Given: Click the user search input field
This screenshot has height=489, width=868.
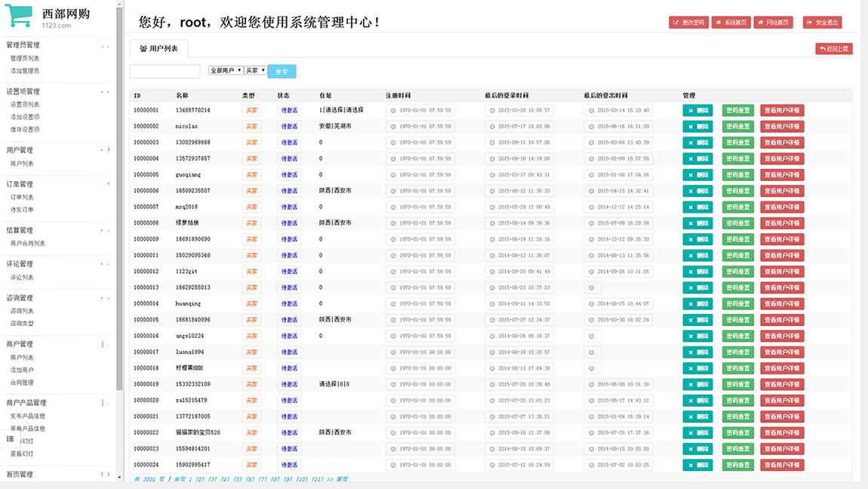Looking at the screenshot, I should [x=165, y=71].
